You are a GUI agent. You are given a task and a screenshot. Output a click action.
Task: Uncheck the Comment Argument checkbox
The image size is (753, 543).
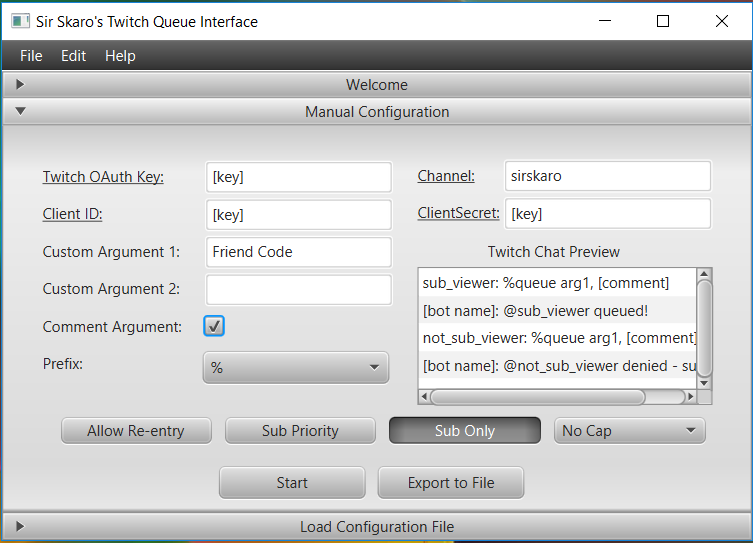(x=214, y=326)
